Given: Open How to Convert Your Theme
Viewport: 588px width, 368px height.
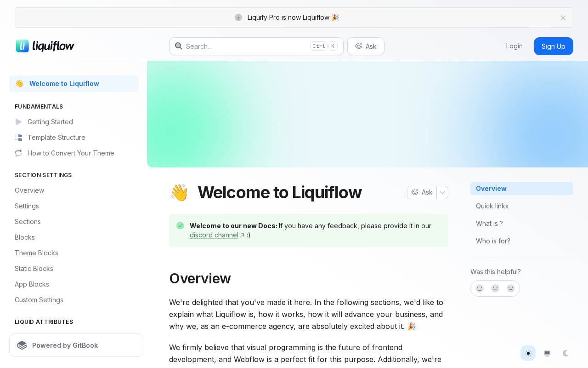Looking at the screenshot, I should (x=74, y=153).
